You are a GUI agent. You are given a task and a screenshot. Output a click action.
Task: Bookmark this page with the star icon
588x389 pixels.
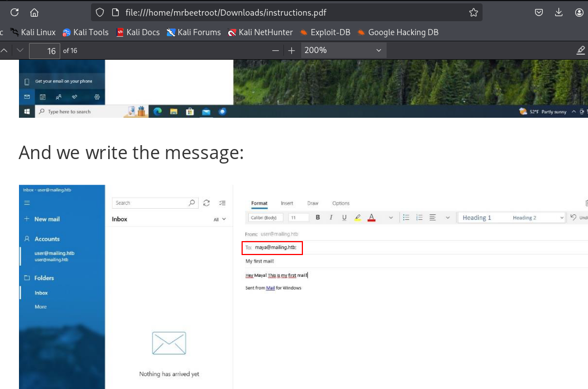473,12
